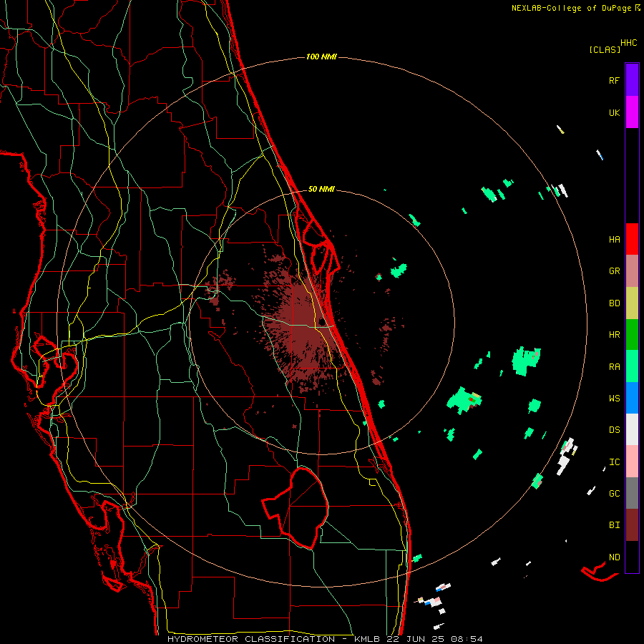
Task: Select the GR salmon legend swatch
Action: click(632, 271)
